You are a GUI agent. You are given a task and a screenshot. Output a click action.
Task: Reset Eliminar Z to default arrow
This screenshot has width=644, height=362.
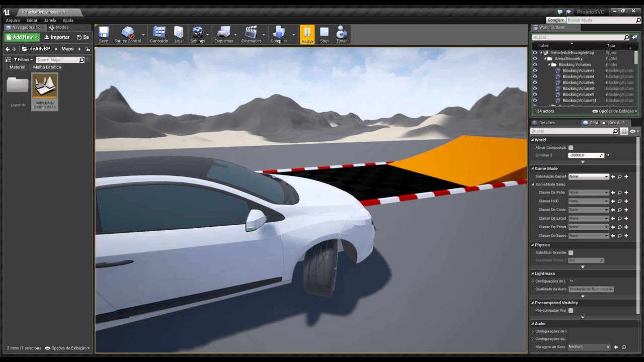tap(607, 155)
